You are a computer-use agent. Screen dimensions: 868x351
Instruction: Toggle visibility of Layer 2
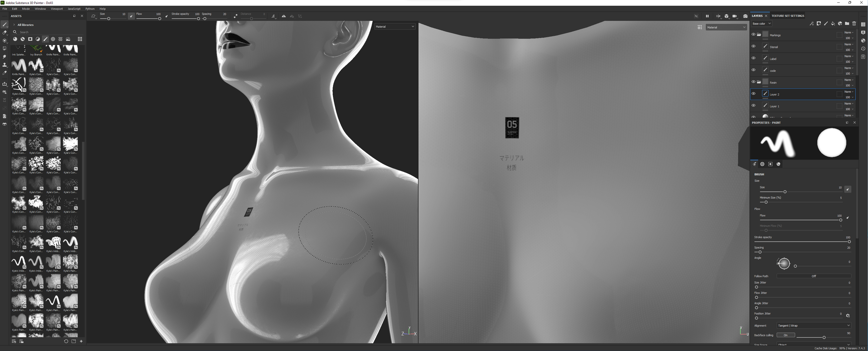753,94
